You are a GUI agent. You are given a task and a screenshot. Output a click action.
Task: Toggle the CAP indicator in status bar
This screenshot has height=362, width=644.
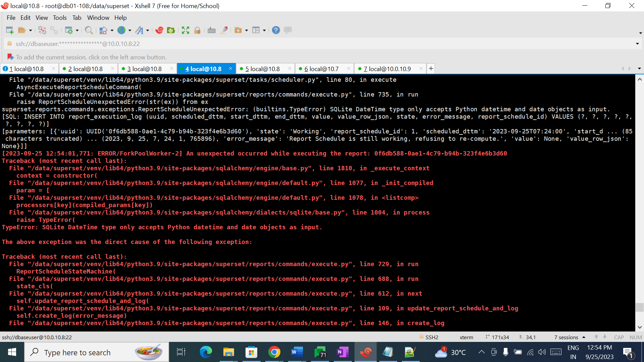coord(619,337)
